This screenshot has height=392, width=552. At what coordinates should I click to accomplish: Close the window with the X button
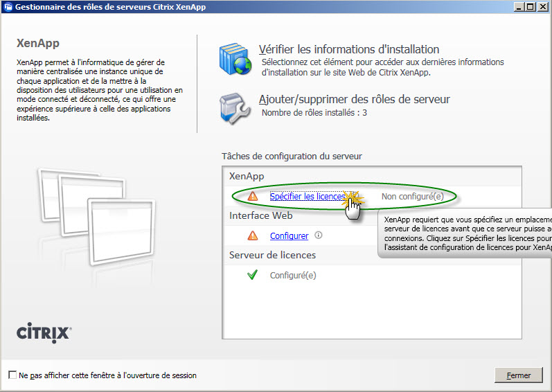click(x=542, y=7)
